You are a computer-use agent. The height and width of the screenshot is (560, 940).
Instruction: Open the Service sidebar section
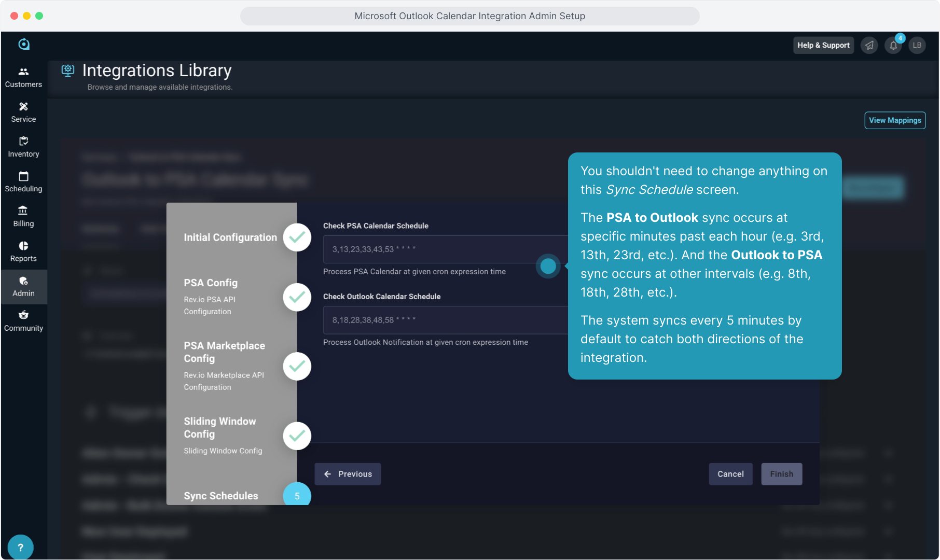click(x=23, y=112)
